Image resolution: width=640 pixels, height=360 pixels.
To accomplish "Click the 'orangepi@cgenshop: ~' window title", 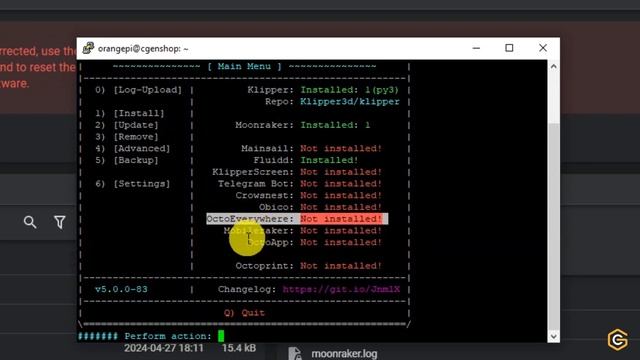I will (143, 49).
